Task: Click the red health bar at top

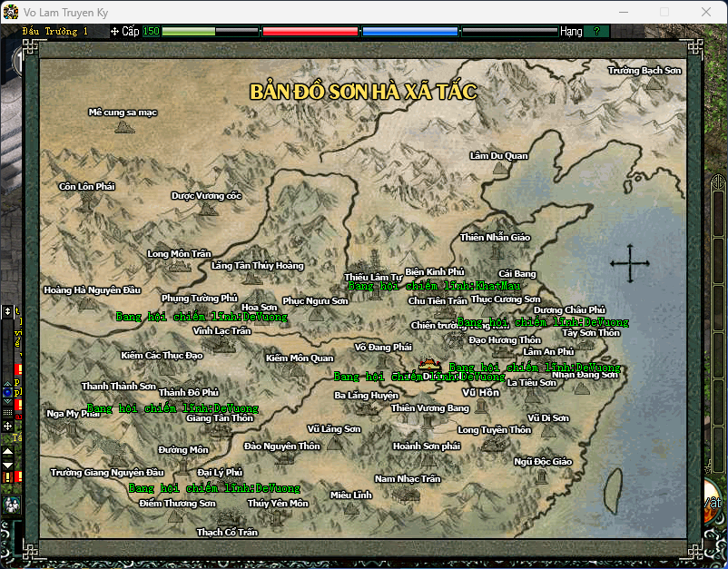Action: click(310, 32)
